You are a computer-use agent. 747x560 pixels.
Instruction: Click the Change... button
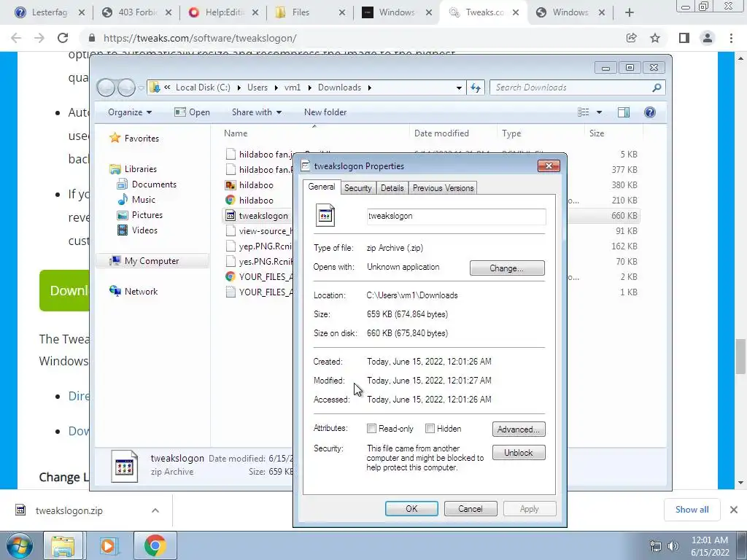point(507,268)
